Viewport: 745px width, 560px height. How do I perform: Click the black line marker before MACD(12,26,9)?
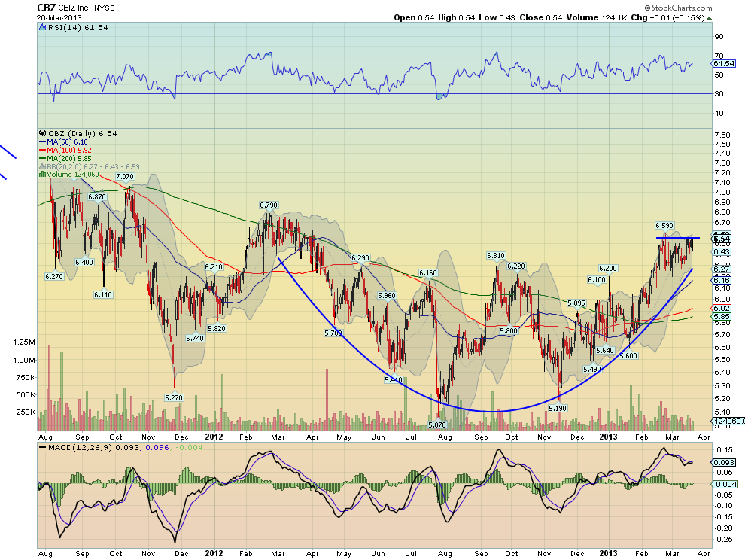click(x=42, y=447)
